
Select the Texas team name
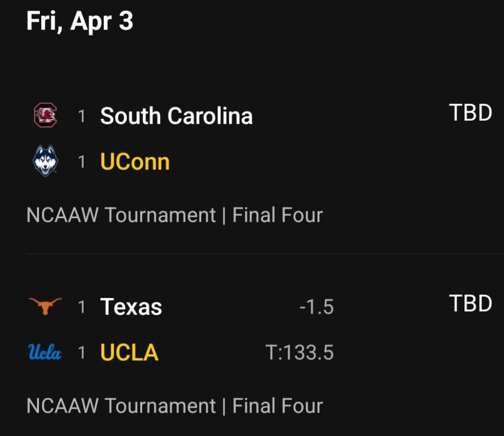pos(131,306)
